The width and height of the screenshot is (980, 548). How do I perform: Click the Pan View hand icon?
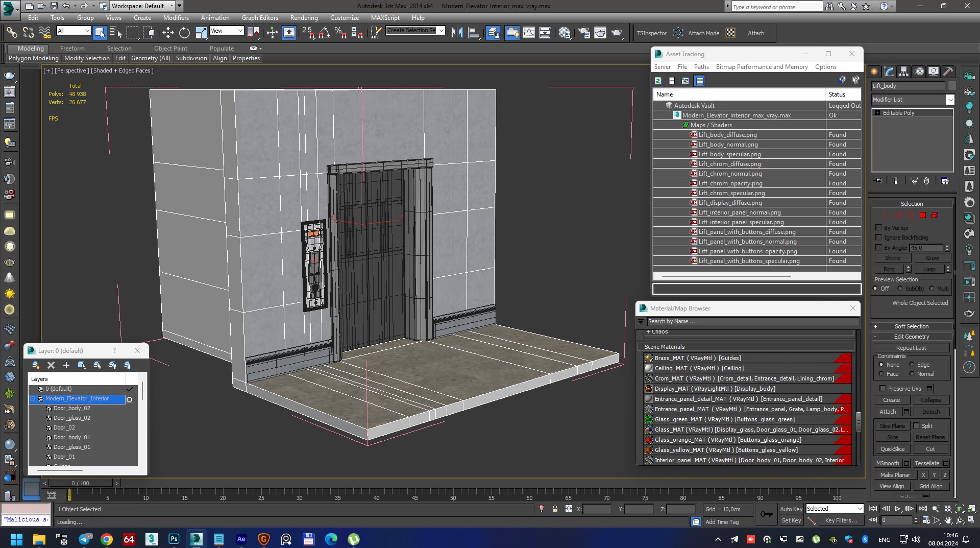[947, 520]
